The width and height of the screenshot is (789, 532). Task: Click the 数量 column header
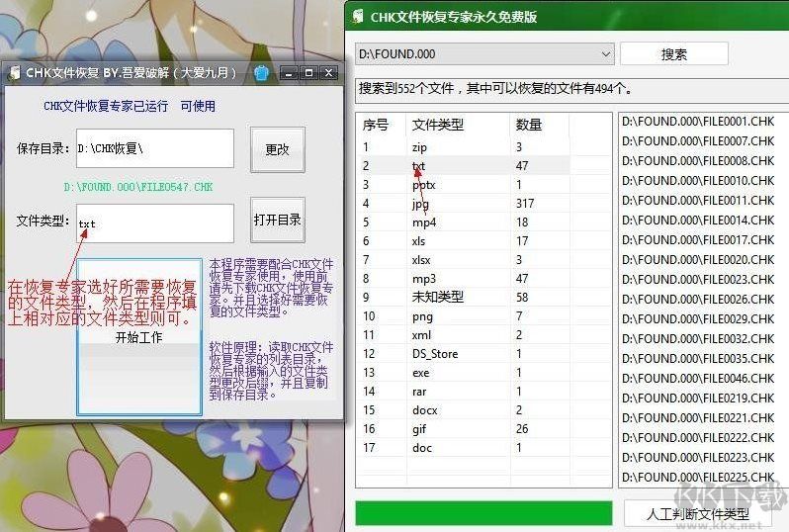(529, 125)
